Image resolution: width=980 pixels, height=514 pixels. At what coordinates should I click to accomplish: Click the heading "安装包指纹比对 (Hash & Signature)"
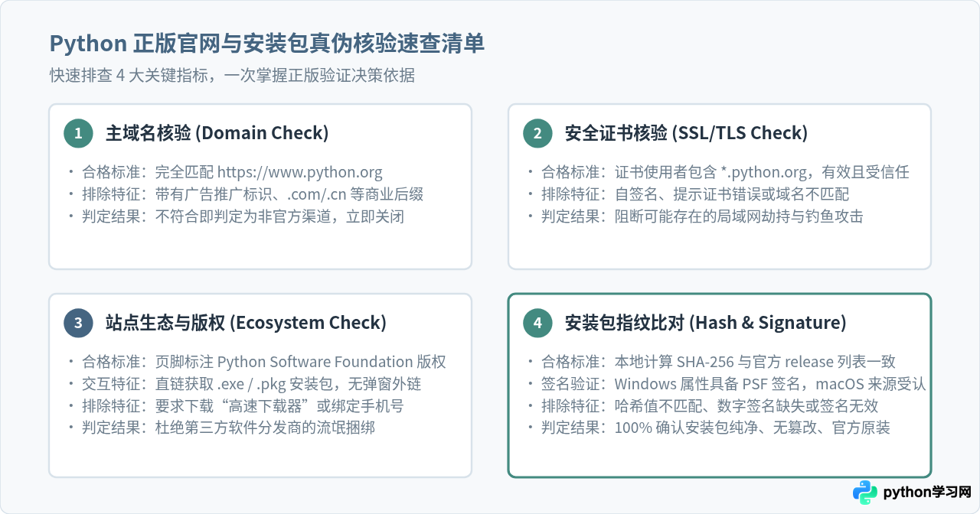705,323
